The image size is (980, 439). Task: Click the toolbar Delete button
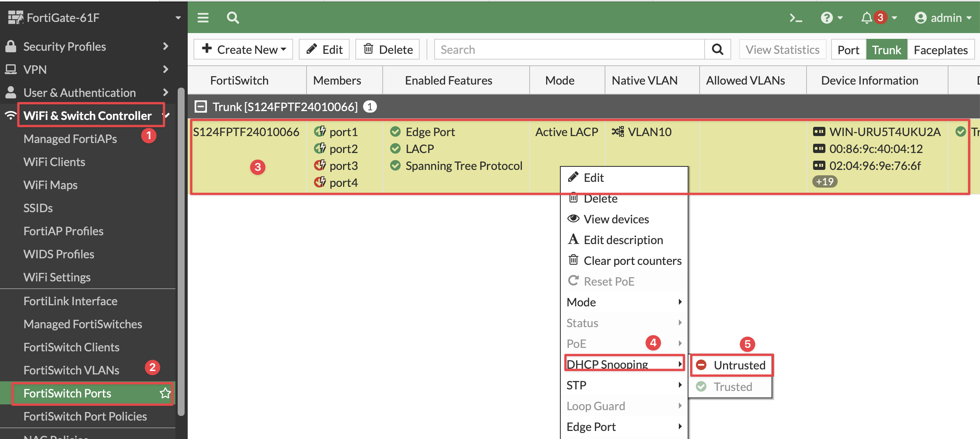(388, 49)
